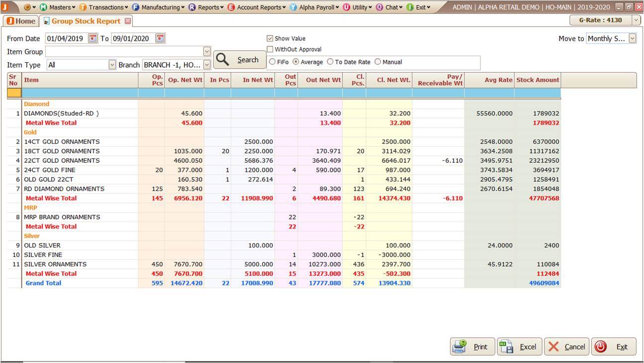644x363 pixels.
Task: Edit the From Date field
Action: click(x=66, y=38)
